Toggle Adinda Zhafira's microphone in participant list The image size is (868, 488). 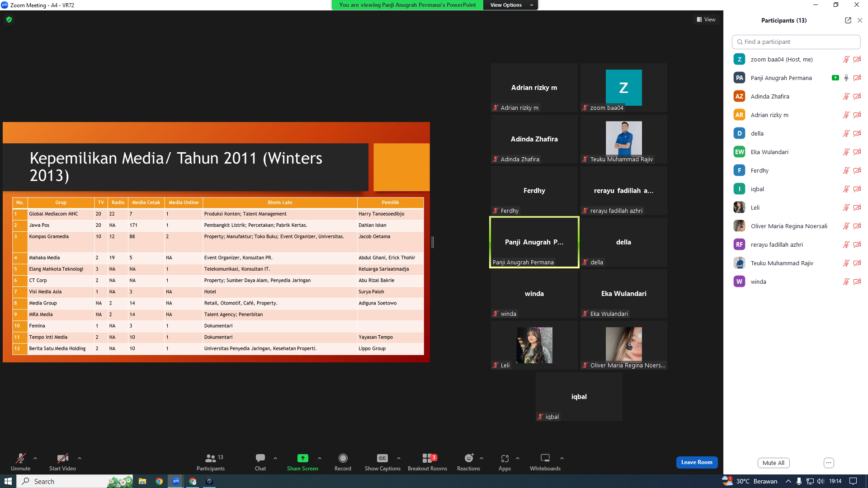(x=846, y=96)
